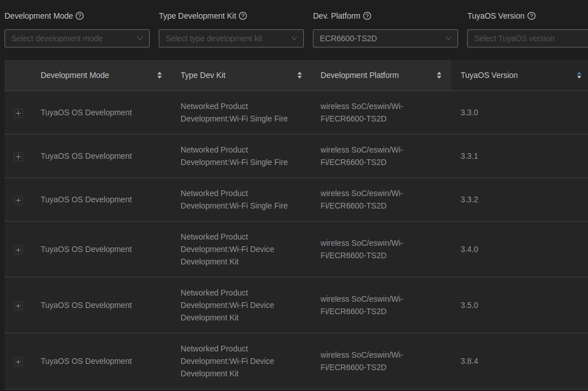Click the help icon beside Development Mode label

coord(80,16)
